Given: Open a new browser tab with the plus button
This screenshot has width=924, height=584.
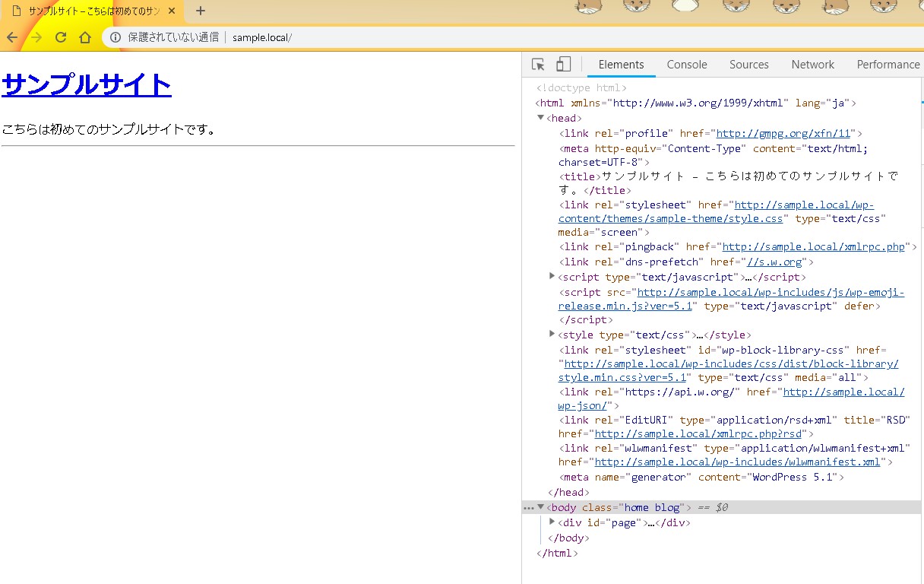Looking at the screenshot, I should [199, 12].
